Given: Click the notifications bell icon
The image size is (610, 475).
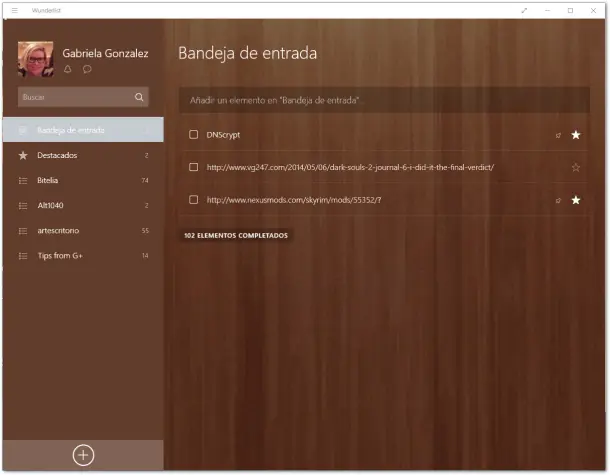Looking at the screenshot, I should [68, 69].
